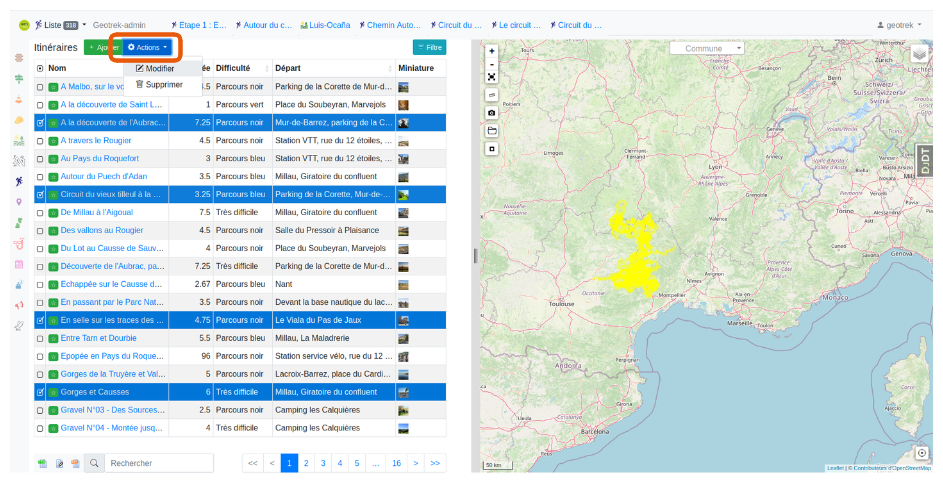Open the Etape 1 history tab

coord(199,25)
